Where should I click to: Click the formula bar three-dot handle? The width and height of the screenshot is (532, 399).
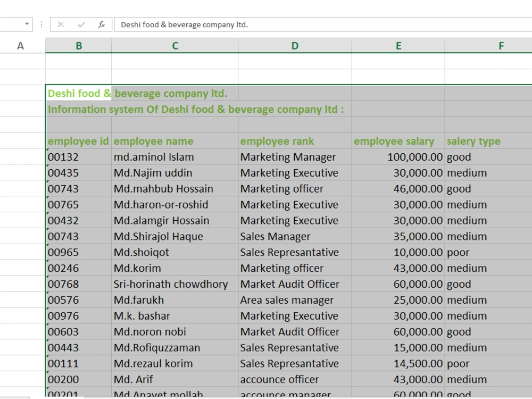pos(41,24)
